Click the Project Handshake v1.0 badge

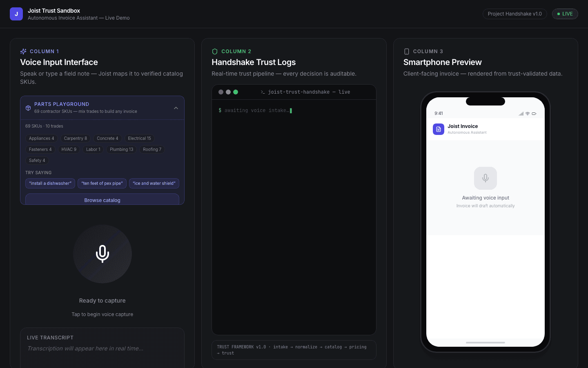coord(515,14)
